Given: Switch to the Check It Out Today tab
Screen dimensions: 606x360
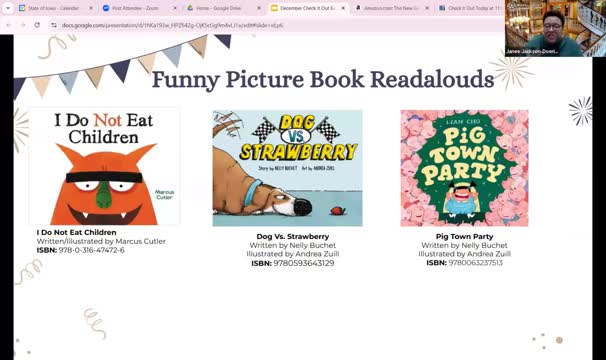Looking at the screenshot, I should pyautogui.click(x=471, y=8).
